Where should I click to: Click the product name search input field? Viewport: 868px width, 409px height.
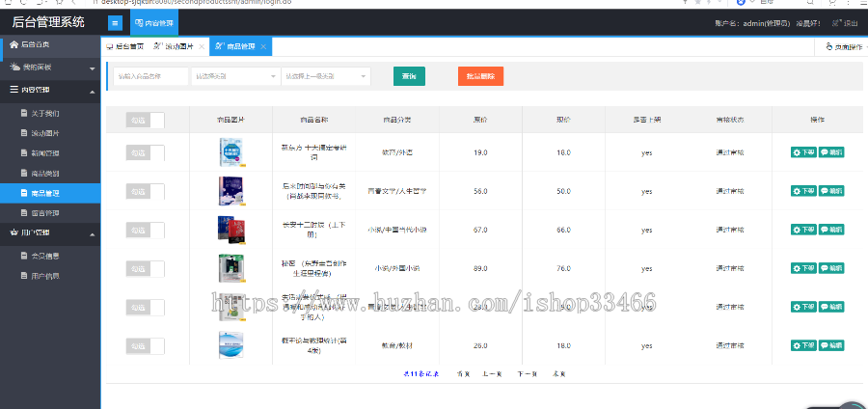click(x=150, y=76)
